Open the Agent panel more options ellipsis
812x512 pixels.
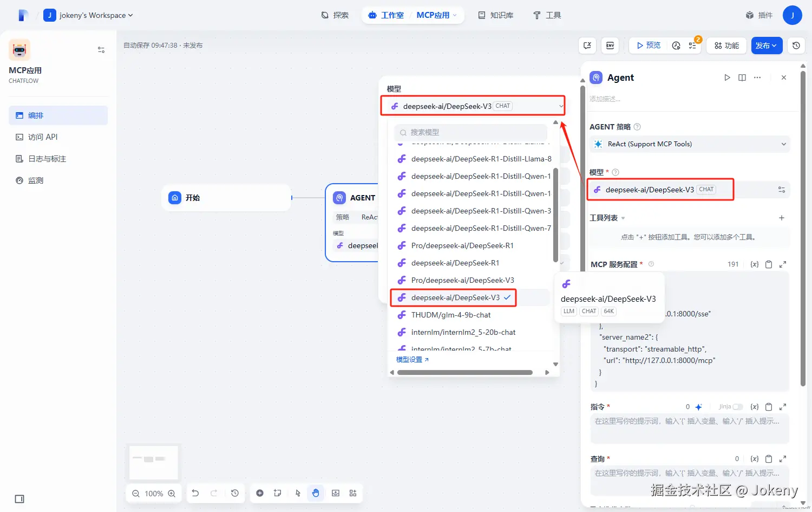[757, 77]
